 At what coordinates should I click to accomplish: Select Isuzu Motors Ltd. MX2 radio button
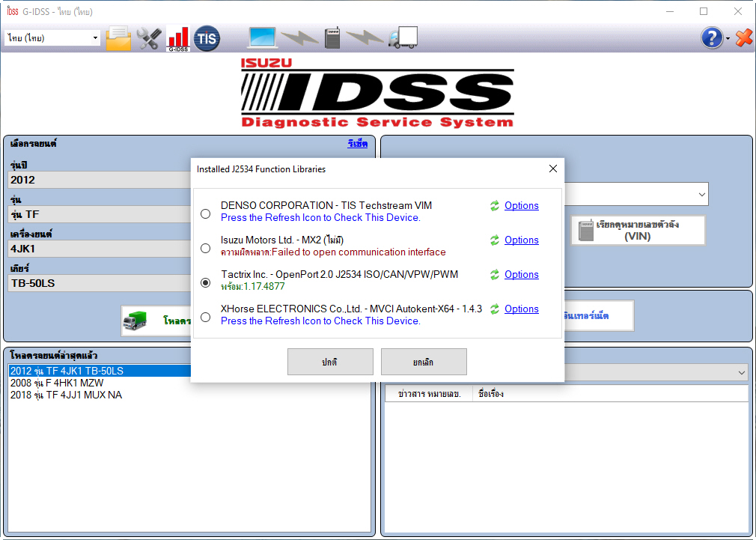[205, 248]
